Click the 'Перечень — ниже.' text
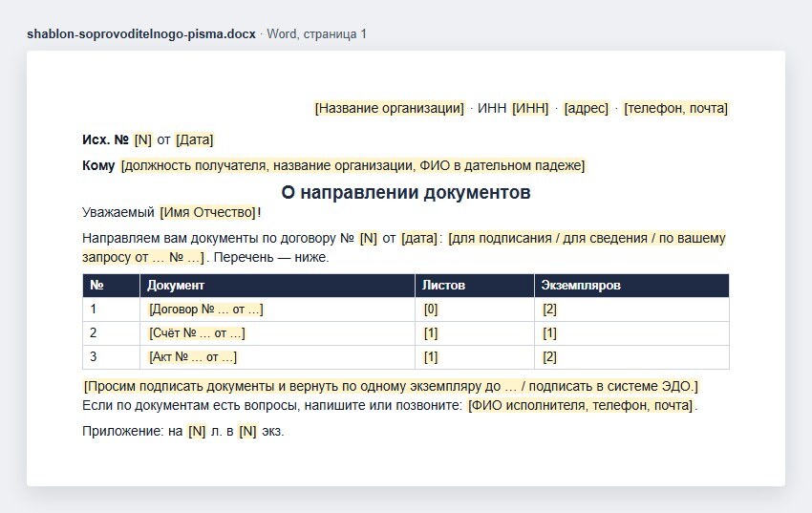The image size is (812, 513). coord(271,257)
